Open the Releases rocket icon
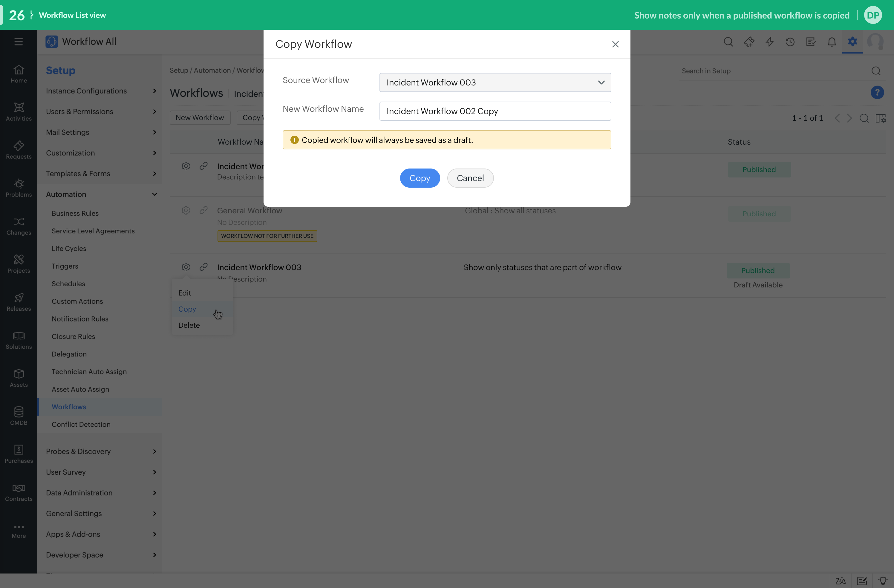The height and width of the screenshot is (588, 894). coord(19,298)
